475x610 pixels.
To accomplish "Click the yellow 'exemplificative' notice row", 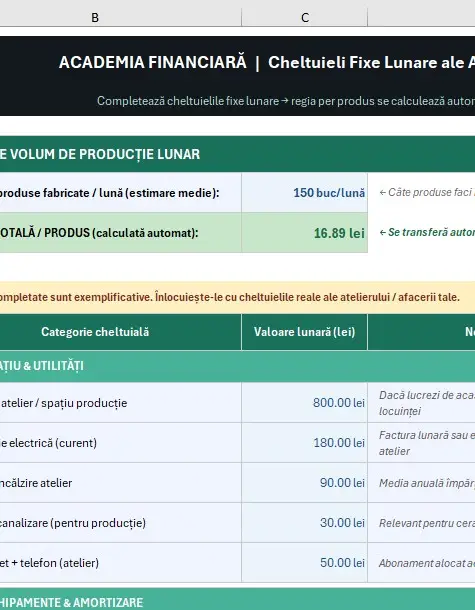I will [237, 297].
